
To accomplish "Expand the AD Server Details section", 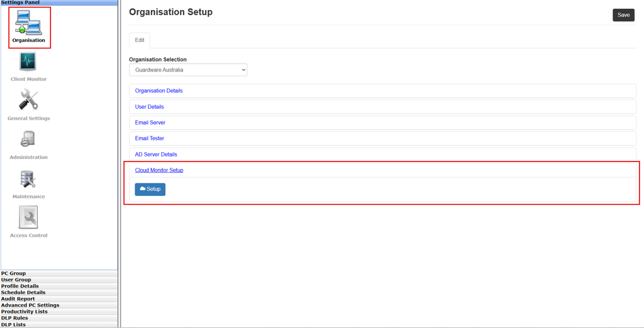I will coord(156,155).
